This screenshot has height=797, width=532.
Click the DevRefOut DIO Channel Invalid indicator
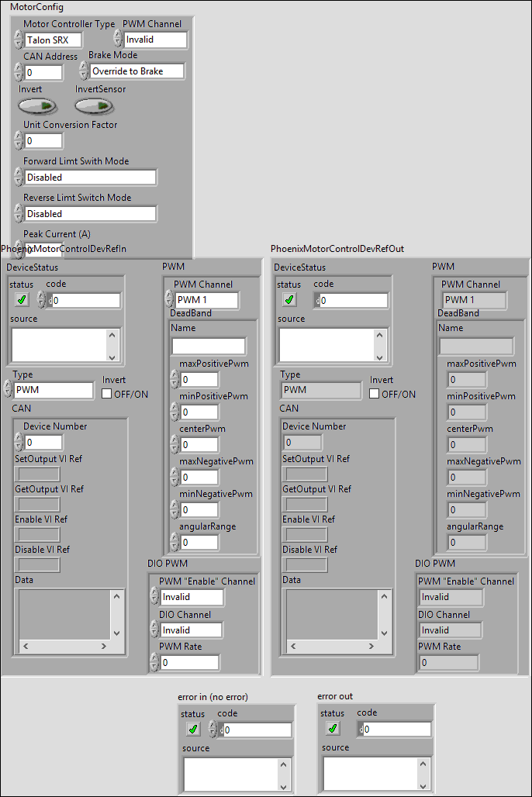pyautogui.click(x=450, y=630)
